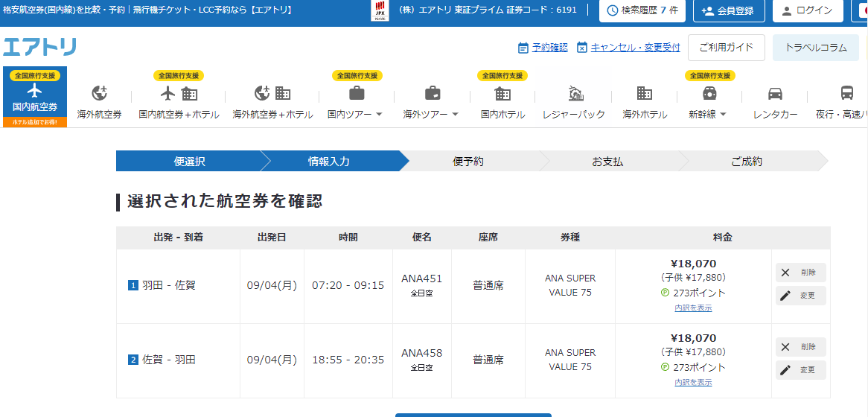This screenshot has height=417, width=868.
Task: Click the calendar icon beside 予約確認
Action: 523,48
